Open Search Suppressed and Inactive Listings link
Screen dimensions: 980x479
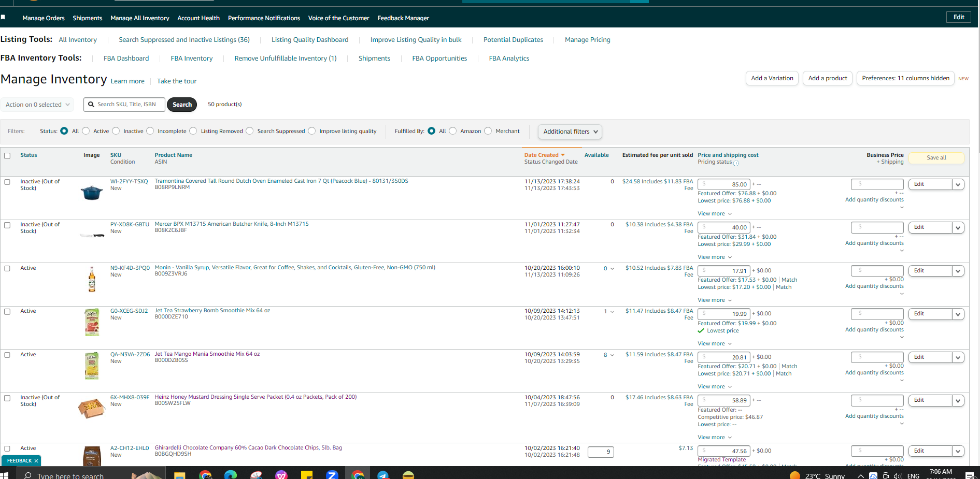pyautogui.click(x=184, y=40)
